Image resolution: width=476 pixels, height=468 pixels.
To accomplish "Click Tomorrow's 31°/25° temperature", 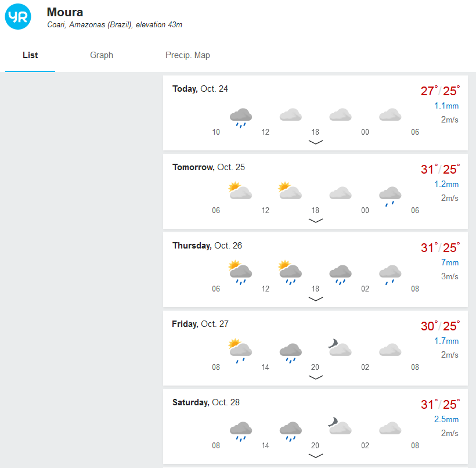I will tap(440, 169).
